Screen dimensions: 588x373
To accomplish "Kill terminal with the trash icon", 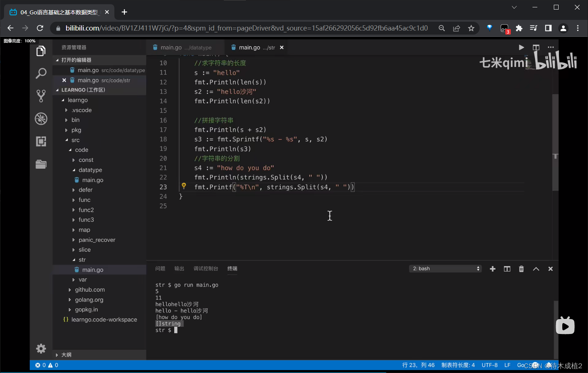I will pos(521,269).
